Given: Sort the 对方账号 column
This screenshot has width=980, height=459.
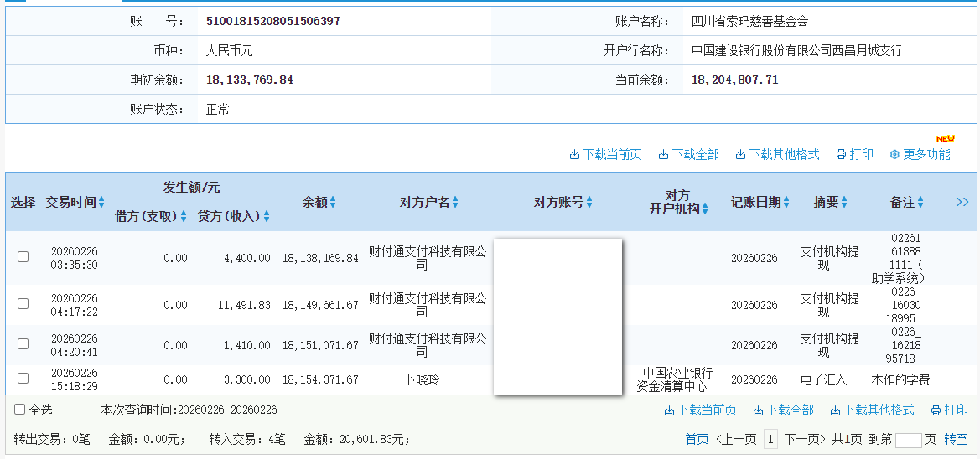Looking at the screenshot, I should [x=589, y=202].
